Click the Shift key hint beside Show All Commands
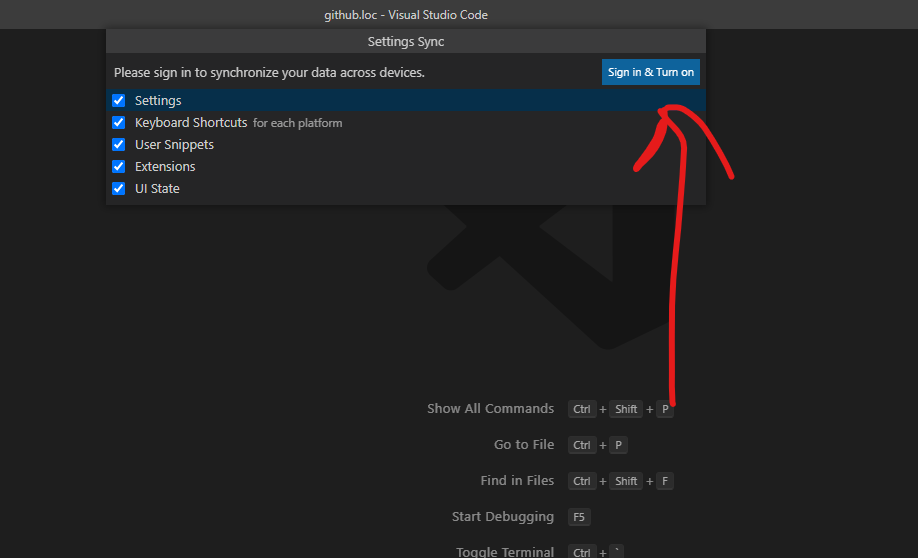The image size is (918, 558). (626, 409)
